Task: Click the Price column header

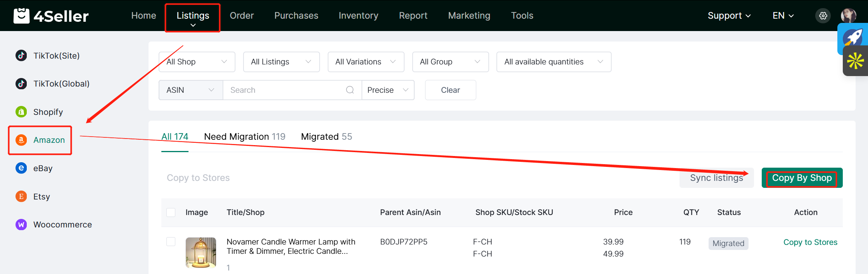Action: (x=623, y=212)
